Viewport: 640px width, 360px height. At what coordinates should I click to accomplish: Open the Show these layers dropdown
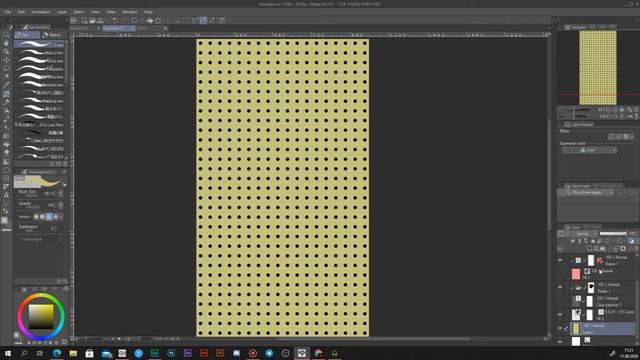[586, 192]
